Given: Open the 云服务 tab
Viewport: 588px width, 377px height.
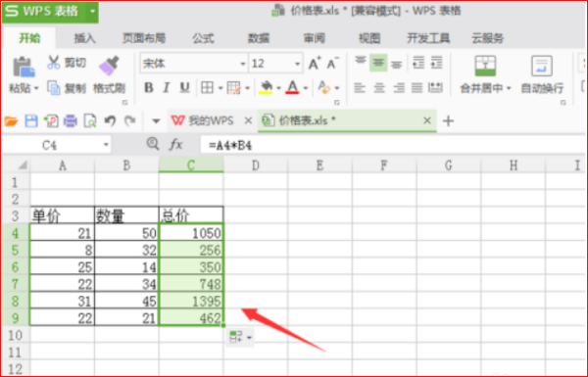Looking at the screenshot, I should [x=487, y=38].
